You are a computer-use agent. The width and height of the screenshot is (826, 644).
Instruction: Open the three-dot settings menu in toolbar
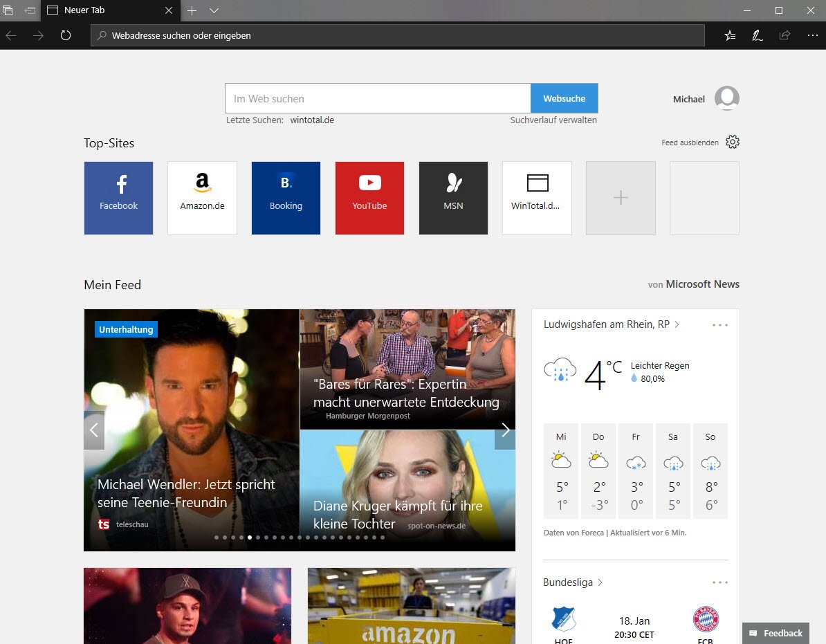812,35
